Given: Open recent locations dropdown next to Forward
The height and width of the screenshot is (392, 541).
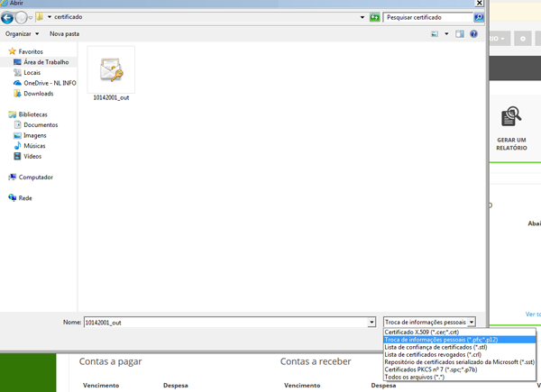Looking at the screenshot, I should (x=31, y=18).
